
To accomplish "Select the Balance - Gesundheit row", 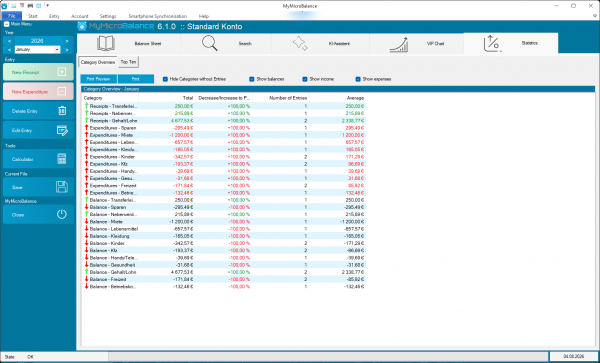I will pyautogui.click(x=224, y=265).
